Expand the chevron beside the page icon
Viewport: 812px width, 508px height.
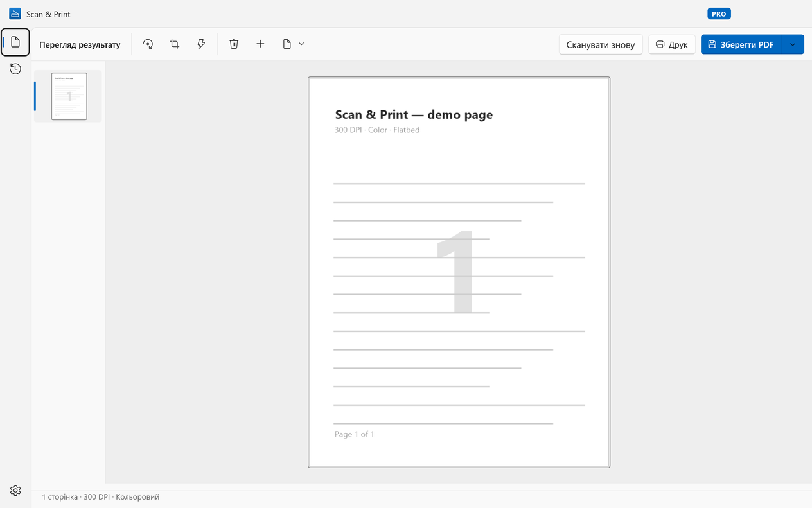coord(301,44)
